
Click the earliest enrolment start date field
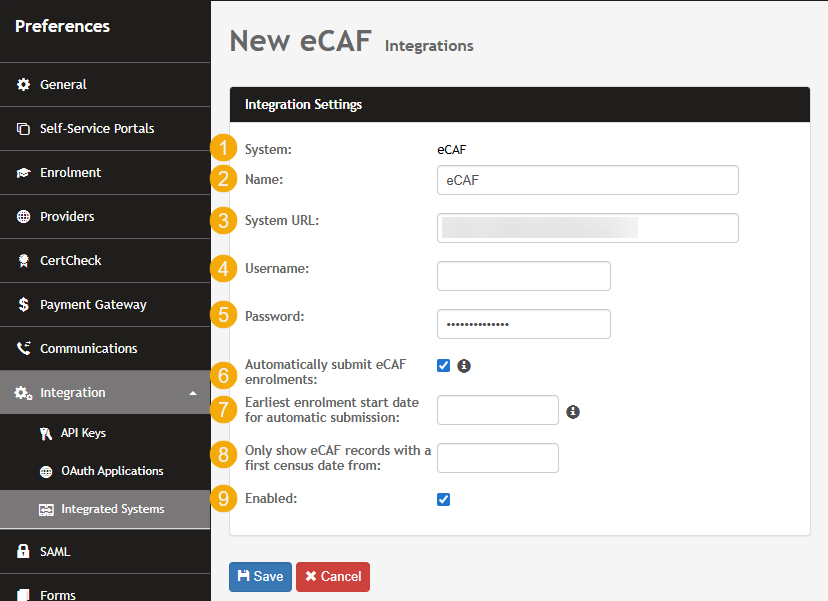point(498,410)
